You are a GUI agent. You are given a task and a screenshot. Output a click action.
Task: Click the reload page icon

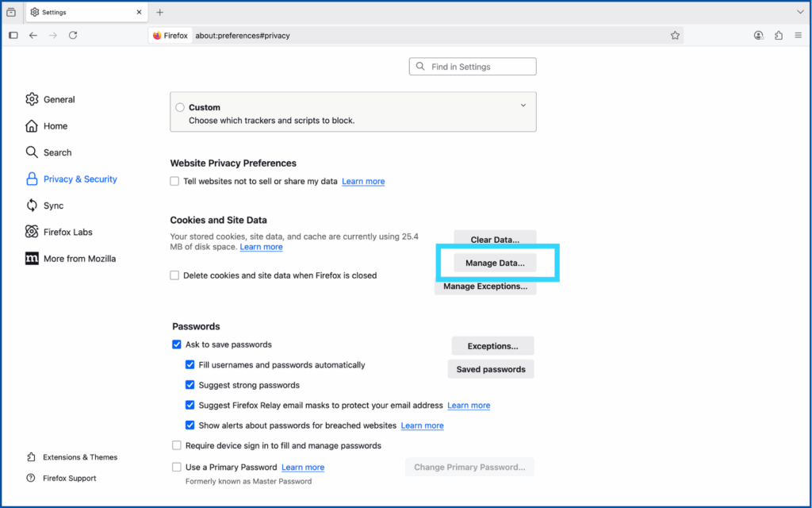(73, 35)
